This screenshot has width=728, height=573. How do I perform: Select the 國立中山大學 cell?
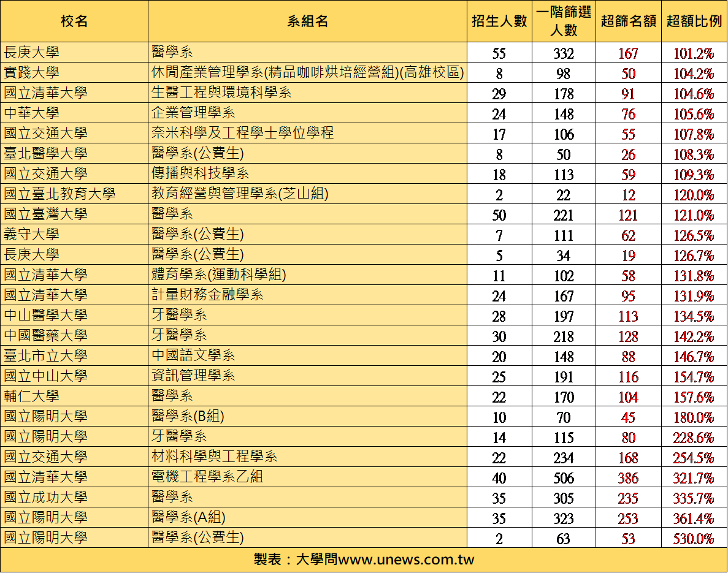74,376
